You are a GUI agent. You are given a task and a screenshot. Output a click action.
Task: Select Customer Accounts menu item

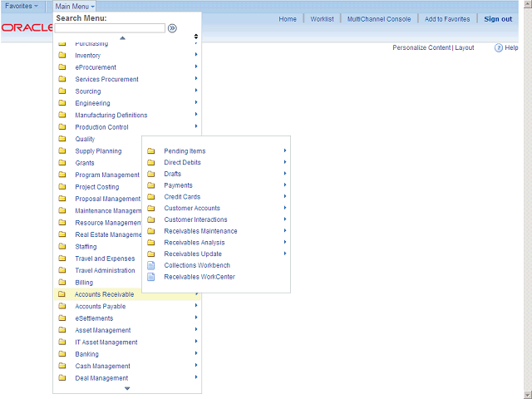[x=192, y=209]
